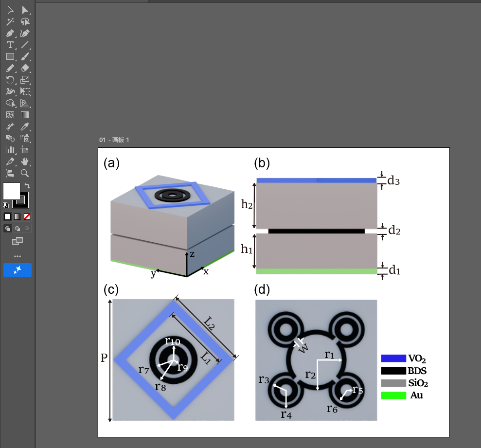
Task: Click the green Au legend swatch
Action: point(393,395)
